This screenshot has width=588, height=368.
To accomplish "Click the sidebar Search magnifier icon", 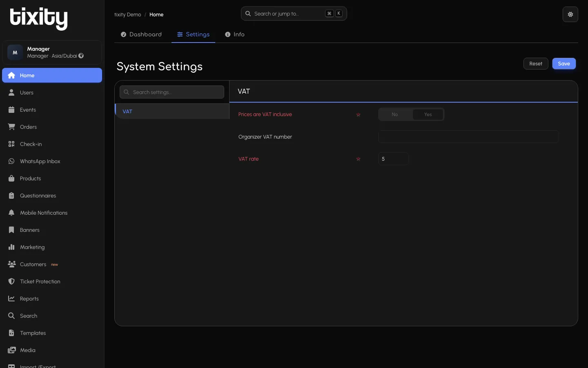I will [11, 316].
